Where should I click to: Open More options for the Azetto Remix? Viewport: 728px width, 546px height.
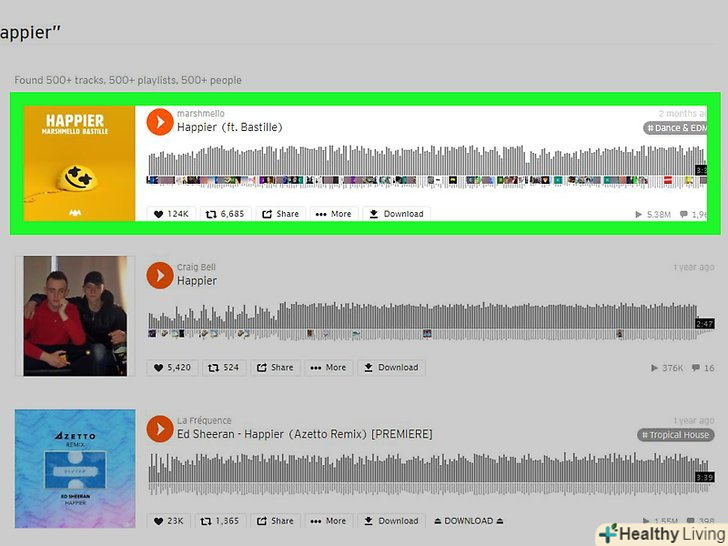329,521
